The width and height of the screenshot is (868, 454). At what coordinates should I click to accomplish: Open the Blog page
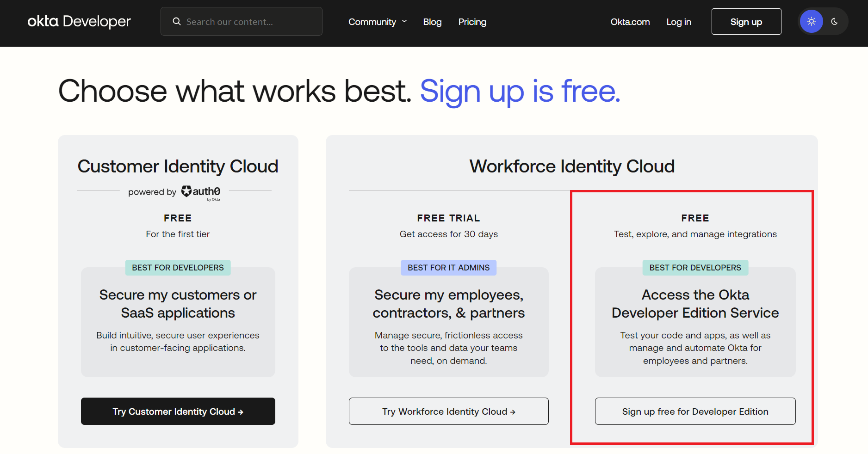click(432, 22)
